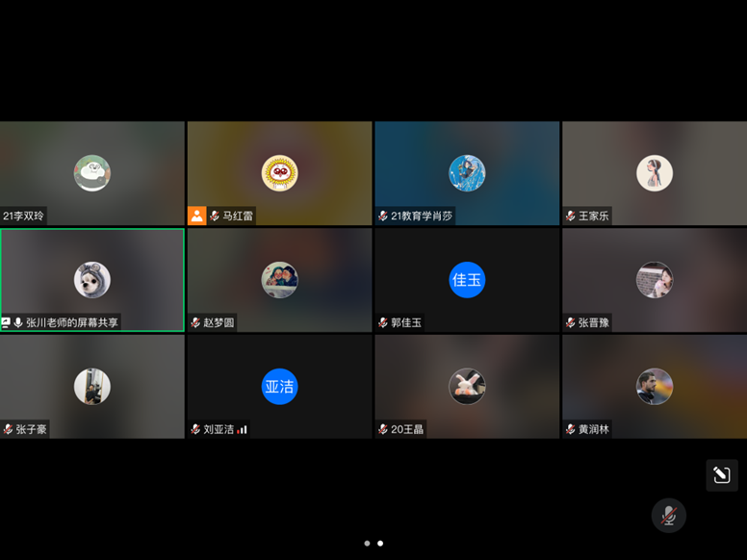Click the muted mic icon next to 20王晶
The height and width of the screenshot is (560, 747).
coord(383,429)
